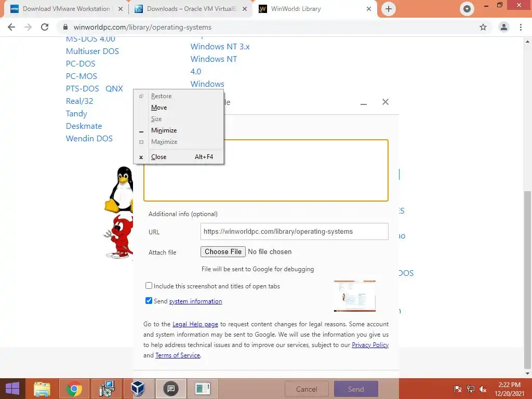Click the feedback chat bubble taskbar icon

point(170,389)
